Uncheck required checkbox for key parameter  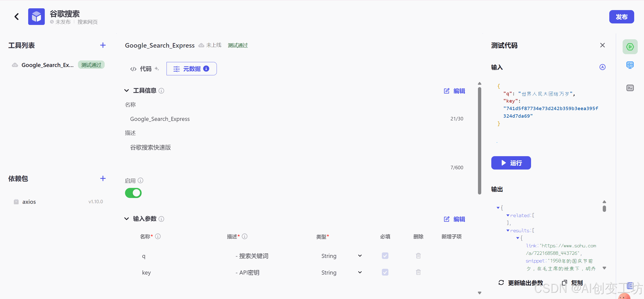pyautogui.click(x=385, y=272)
